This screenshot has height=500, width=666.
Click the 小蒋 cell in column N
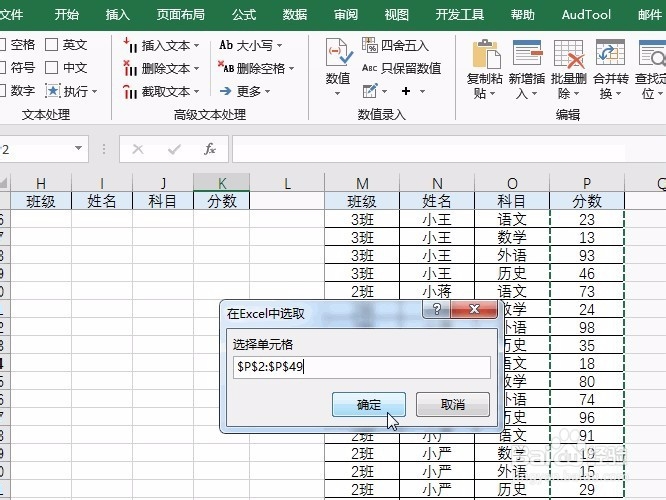[437, 291]
